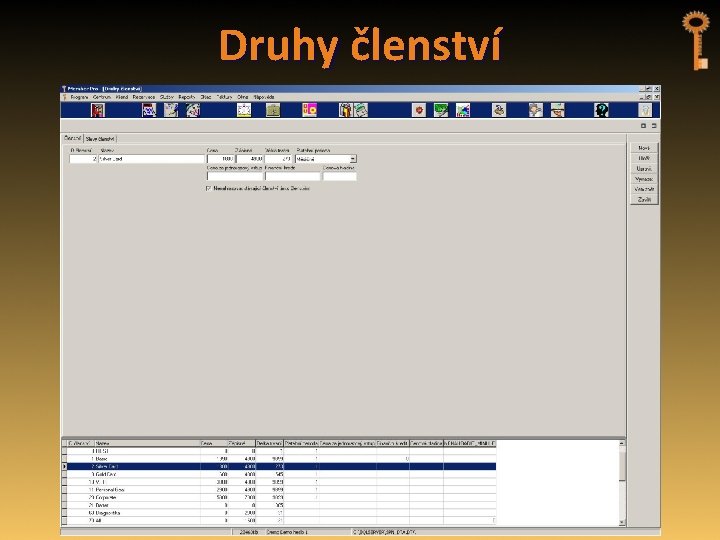Screen dimensions: 720x540
Task: Select the highlighted Silver Card table row
Action: 279,467
